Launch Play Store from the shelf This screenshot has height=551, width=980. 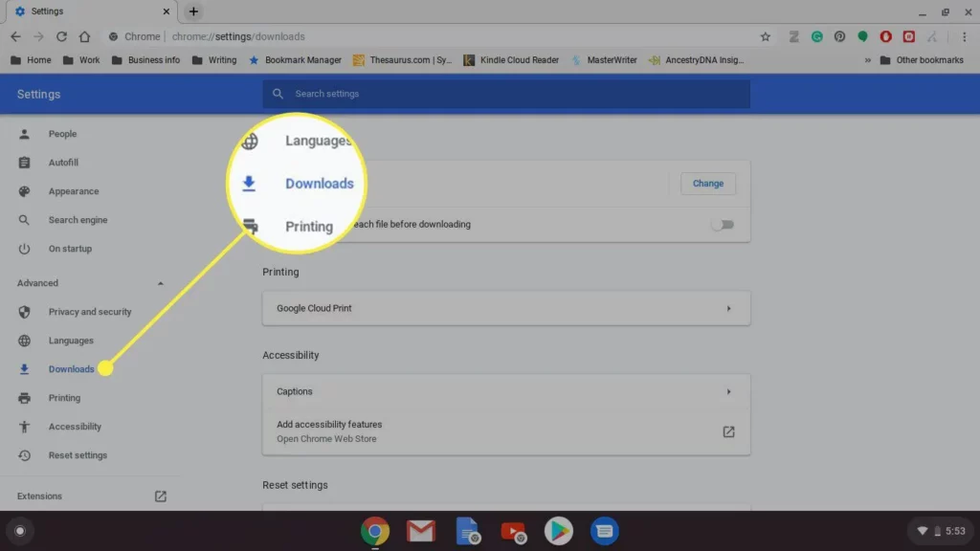coord(558,531)
